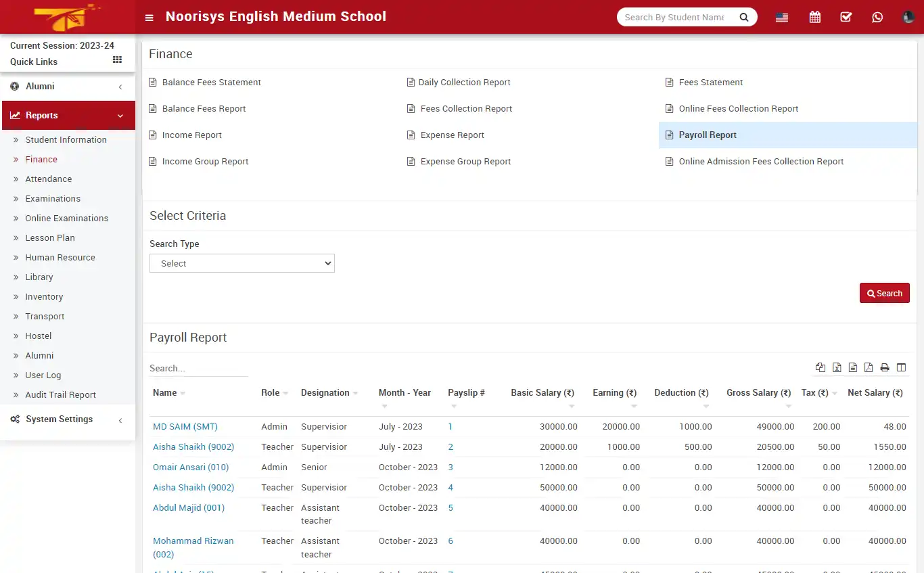The height and width of the screenshot is (573, 924).
Task: Open WhatsApp from the header
Action: pos(877,16)
